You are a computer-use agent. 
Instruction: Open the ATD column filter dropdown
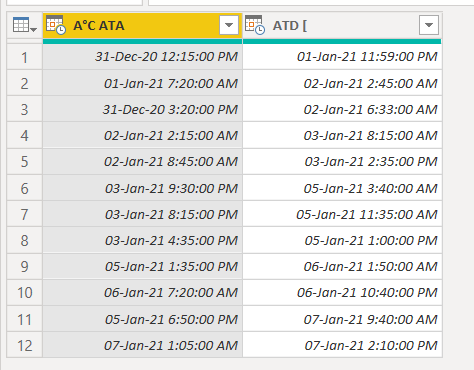tap(429, 25)
